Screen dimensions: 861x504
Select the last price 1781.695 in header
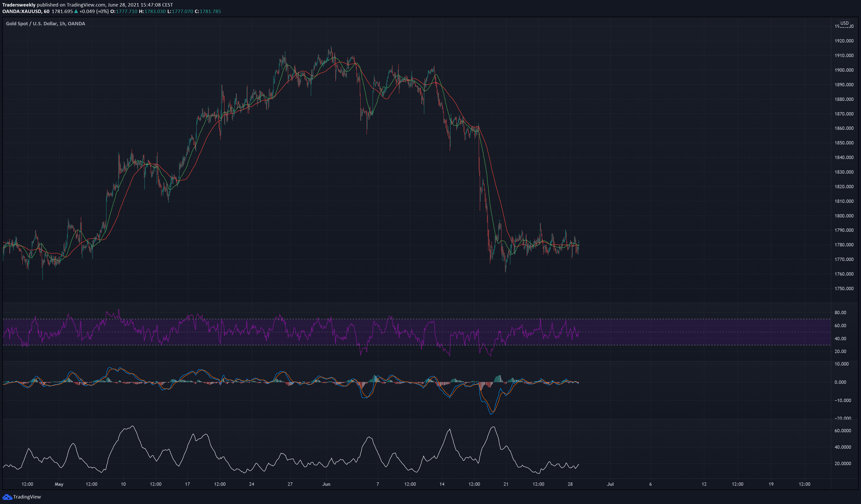[62, 11]
